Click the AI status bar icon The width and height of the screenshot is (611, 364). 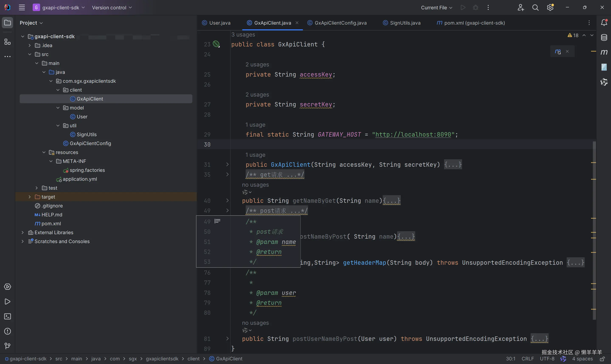click(x=563, y=359)
